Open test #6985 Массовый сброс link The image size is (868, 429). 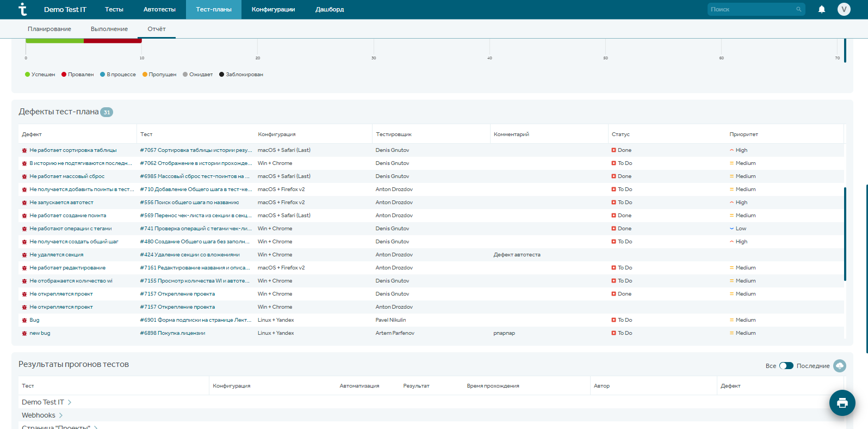pyautogui.click(x=195, y=176)
